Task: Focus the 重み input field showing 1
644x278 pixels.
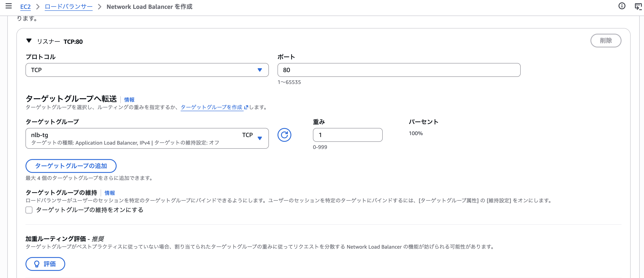Action: [347, 135]
